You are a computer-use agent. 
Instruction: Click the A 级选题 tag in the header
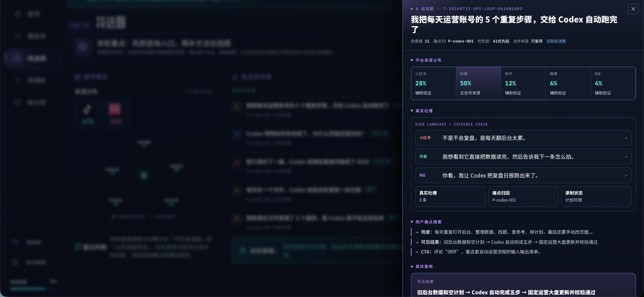[x=425, y=9]
